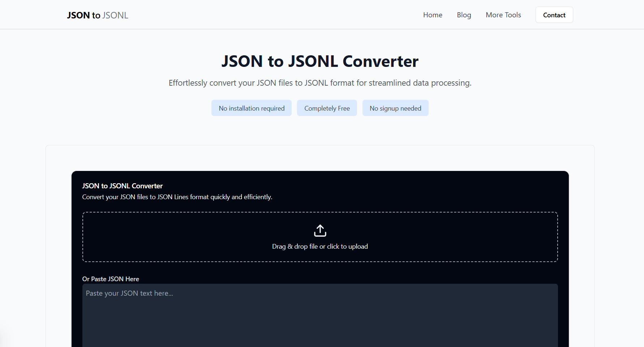Open the More Tools menu
This screenshot has height=347, width=644.
tap(503, 15)
